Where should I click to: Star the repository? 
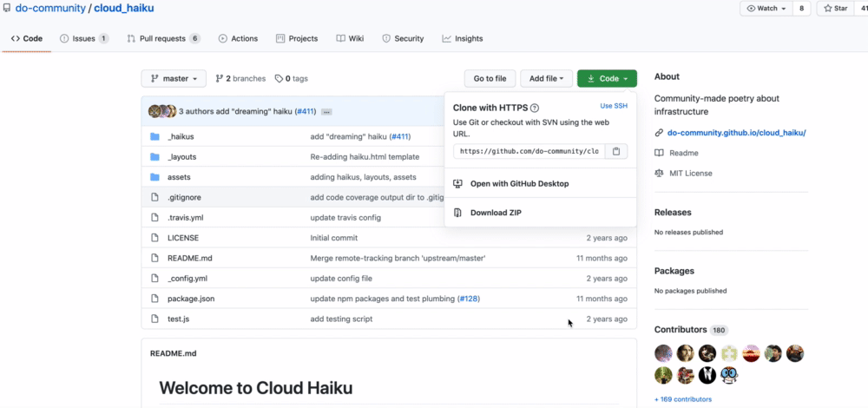click(x=836, y=9)
